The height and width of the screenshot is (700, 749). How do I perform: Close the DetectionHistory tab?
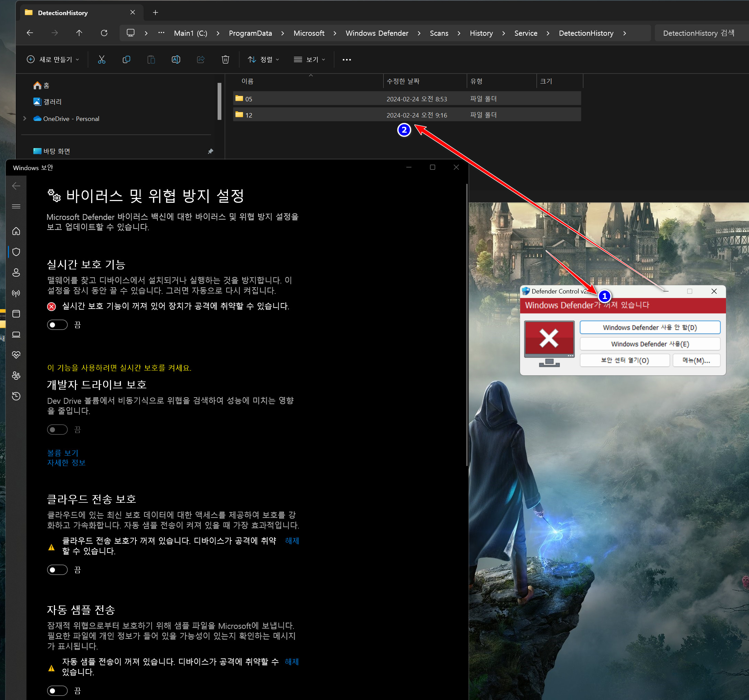[133, 12]
